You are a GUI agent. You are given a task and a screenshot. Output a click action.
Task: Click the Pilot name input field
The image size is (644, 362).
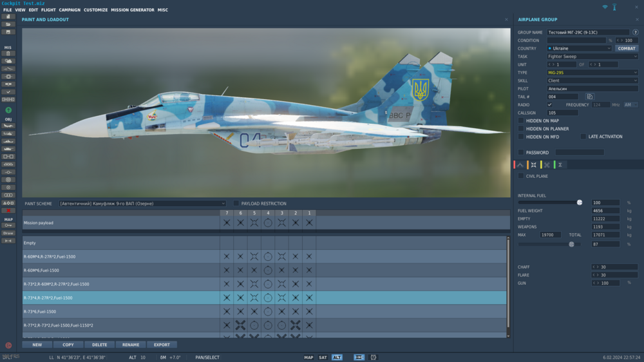pos(592,88)
